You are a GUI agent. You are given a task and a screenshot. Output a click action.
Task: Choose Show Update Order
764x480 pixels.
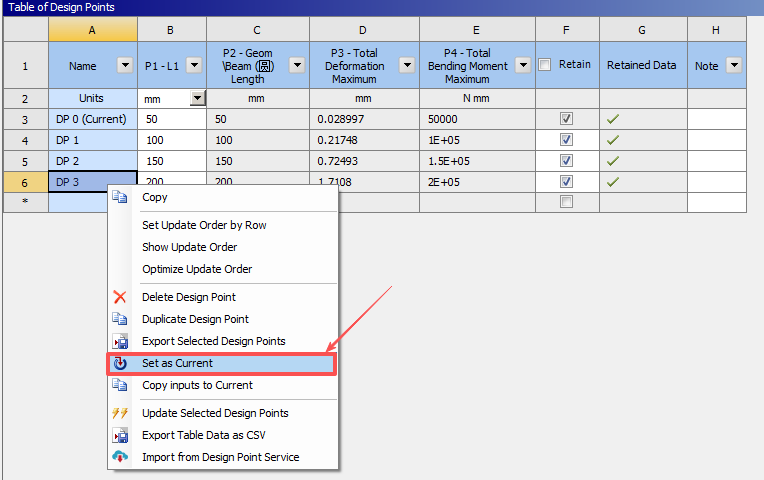point(223,247)
